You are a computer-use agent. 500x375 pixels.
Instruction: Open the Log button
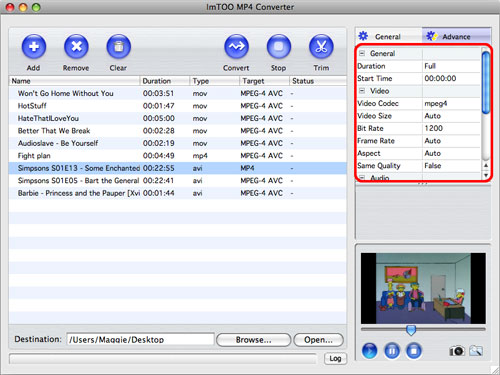335,358
